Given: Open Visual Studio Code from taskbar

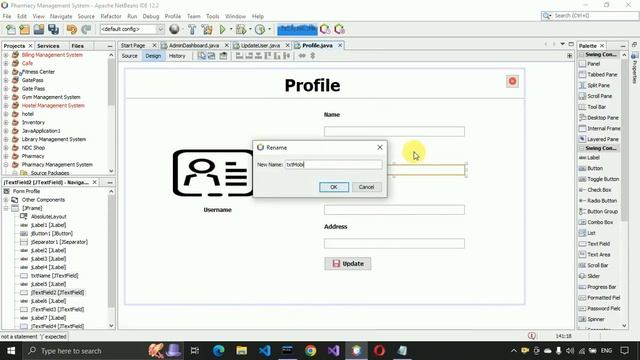Looking at the screenshot, I should (x=264, y=351).
